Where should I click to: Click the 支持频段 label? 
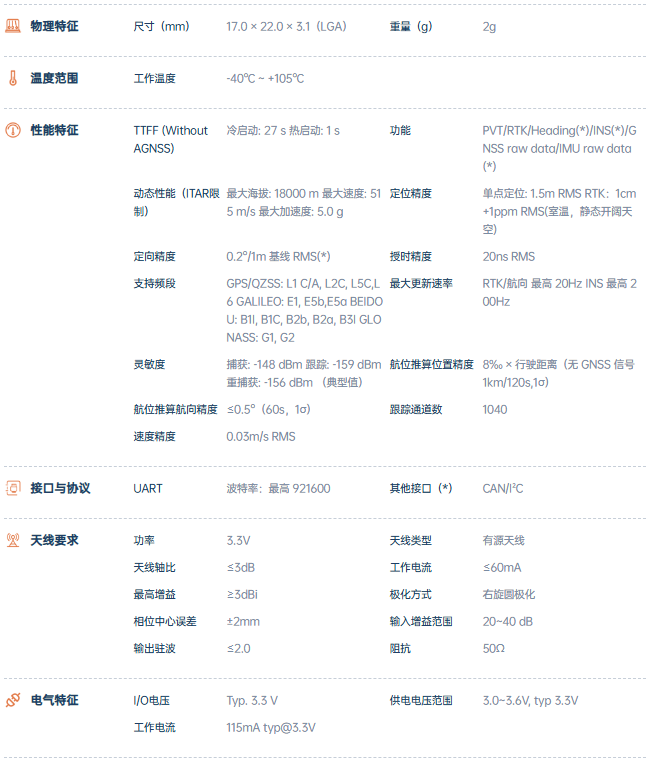(x=154, y=284)
